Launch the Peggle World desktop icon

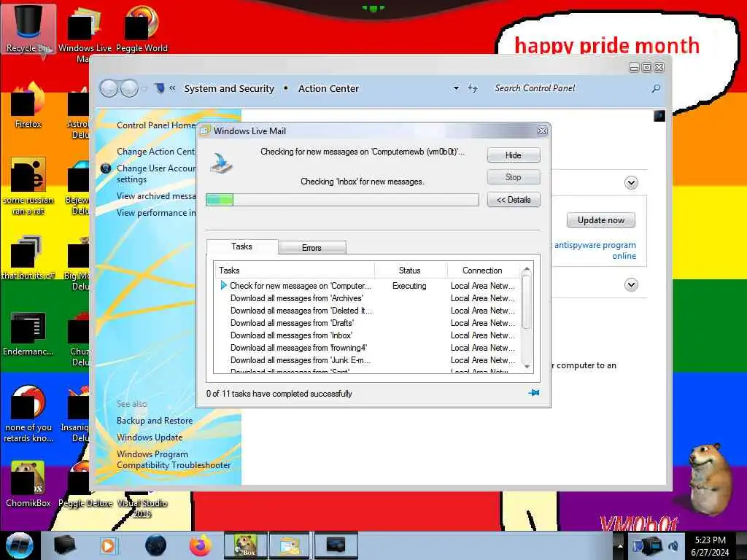click(142, 28)
